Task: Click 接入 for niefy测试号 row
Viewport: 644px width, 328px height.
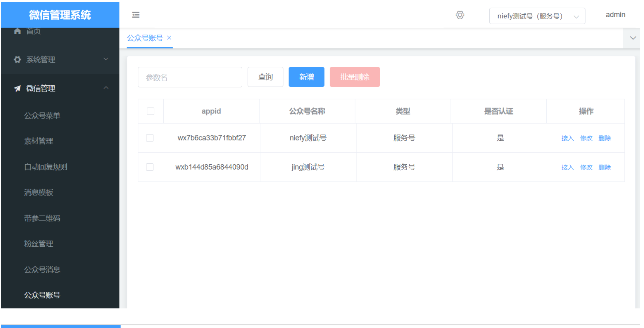Action: (568, 138)
